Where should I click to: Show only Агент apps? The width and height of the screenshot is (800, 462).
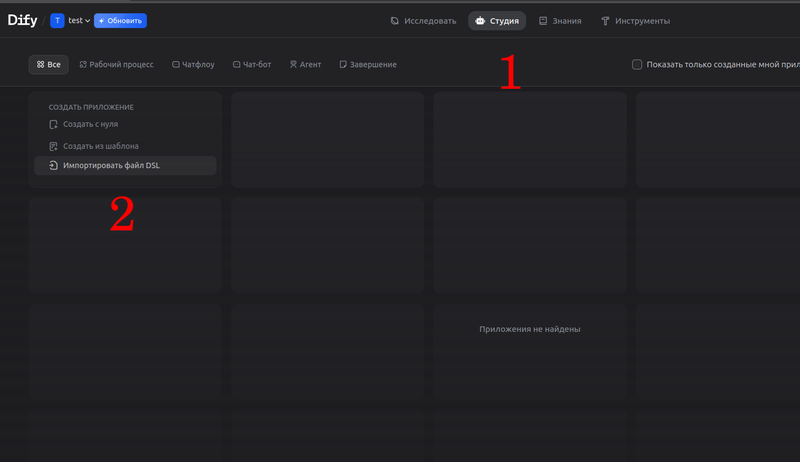pyautogui.click(x=305, y=64)
